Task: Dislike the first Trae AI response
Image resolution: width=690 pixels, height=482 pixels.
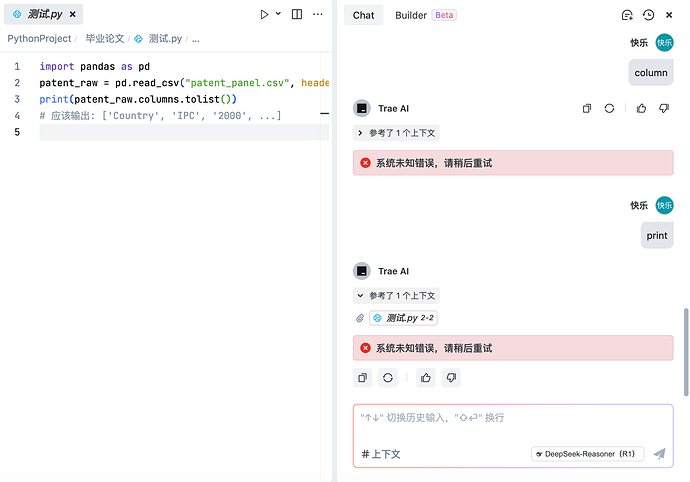Action: [664, 108]
